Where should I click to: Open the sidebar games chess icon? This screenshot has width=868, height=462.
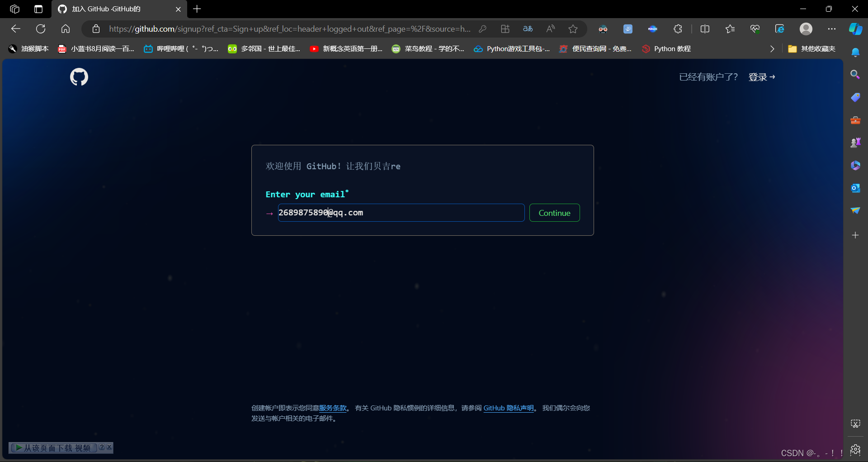click(855, 143)
